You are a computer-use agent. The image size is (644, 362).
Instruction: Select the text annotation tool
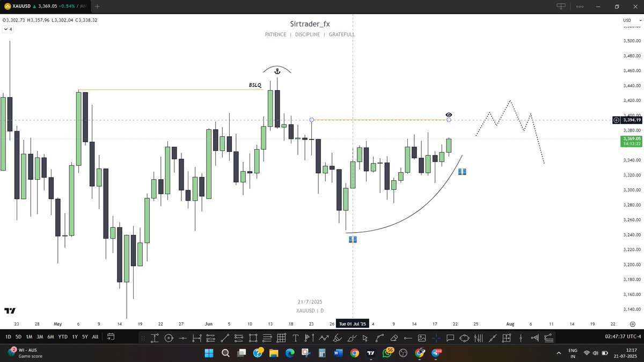296,338
